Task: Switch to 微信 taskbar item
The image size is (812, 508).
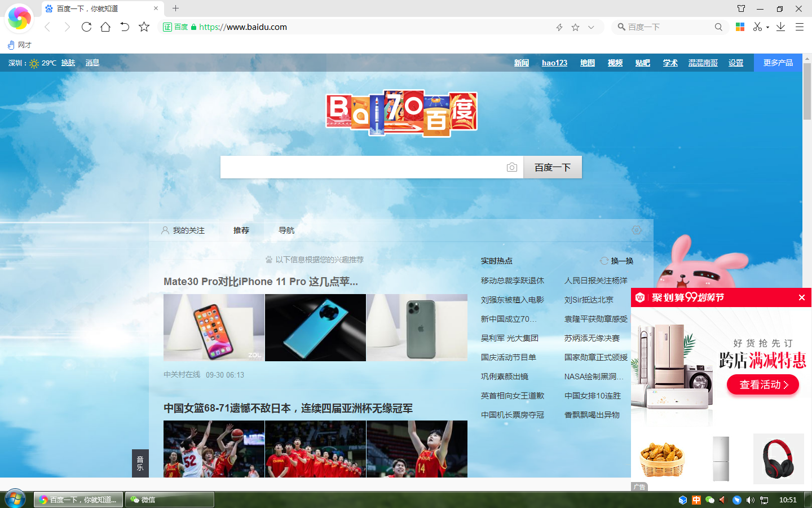Action: [169, 500]
